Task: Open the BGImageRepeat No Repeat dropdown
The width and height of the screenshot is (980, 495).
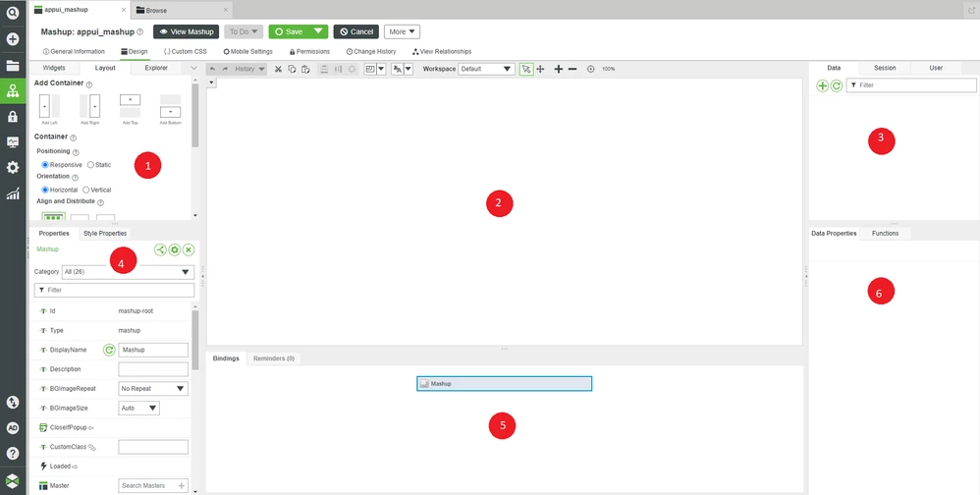Action: (x=153, y=389)
